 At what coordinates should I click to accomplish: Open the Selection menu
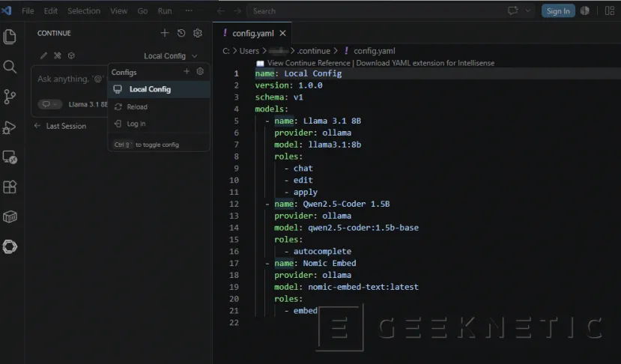(84, 11)
